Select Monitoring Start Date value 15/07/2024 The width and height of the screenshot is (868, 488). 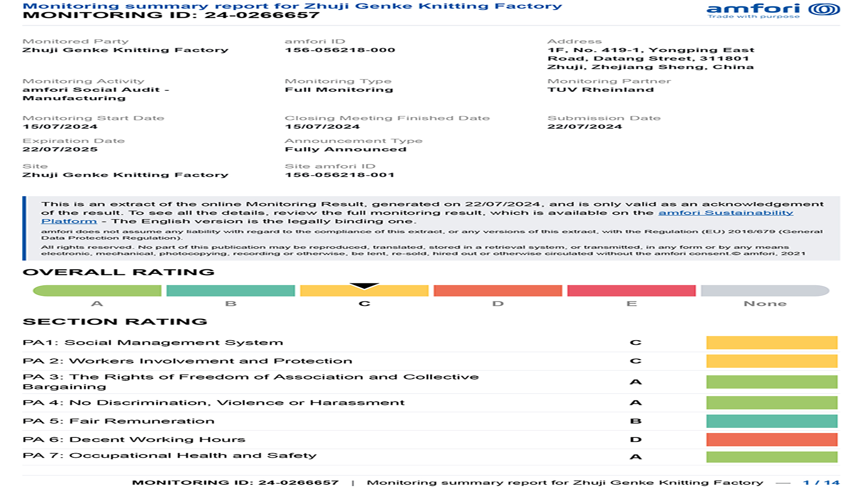(x=60, y=127)
